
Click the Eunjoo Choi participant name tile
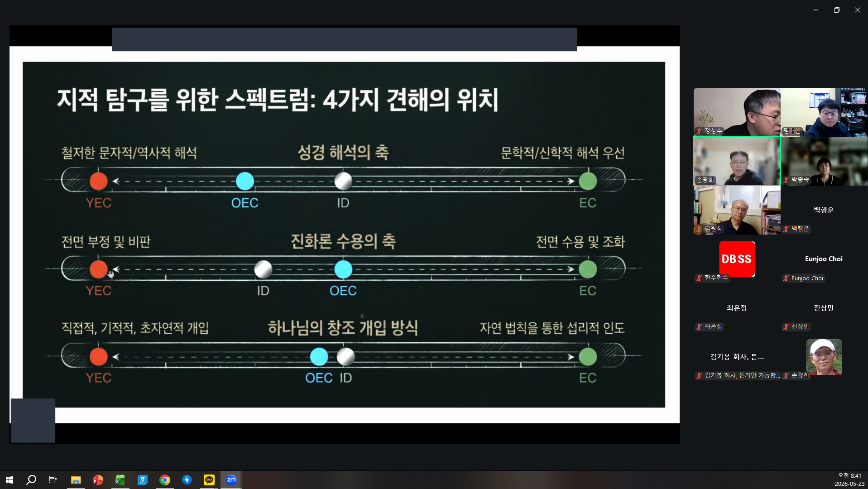click(x=824, y=259)
